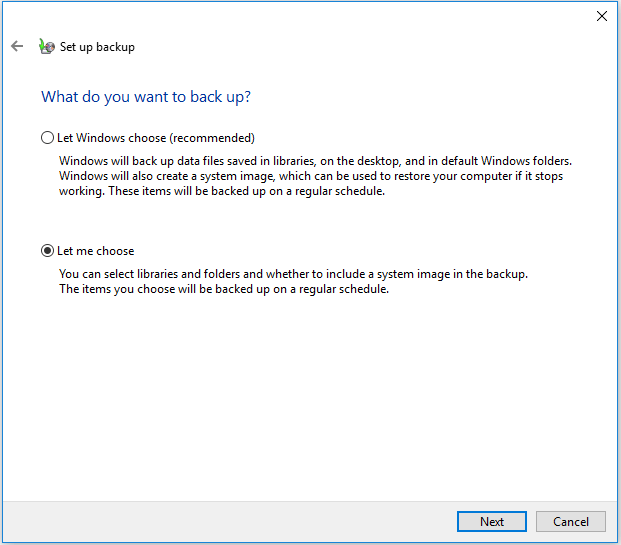
Task: Click the Set up backup wizard icon
Action: click(x=47, y=46)
